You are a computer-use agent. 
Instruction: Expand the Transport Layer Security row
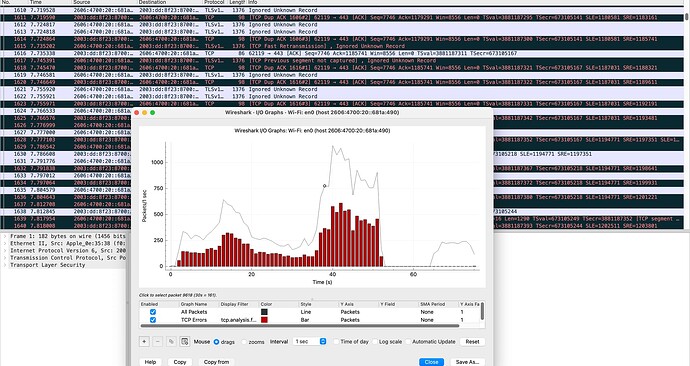pos(5,265)
